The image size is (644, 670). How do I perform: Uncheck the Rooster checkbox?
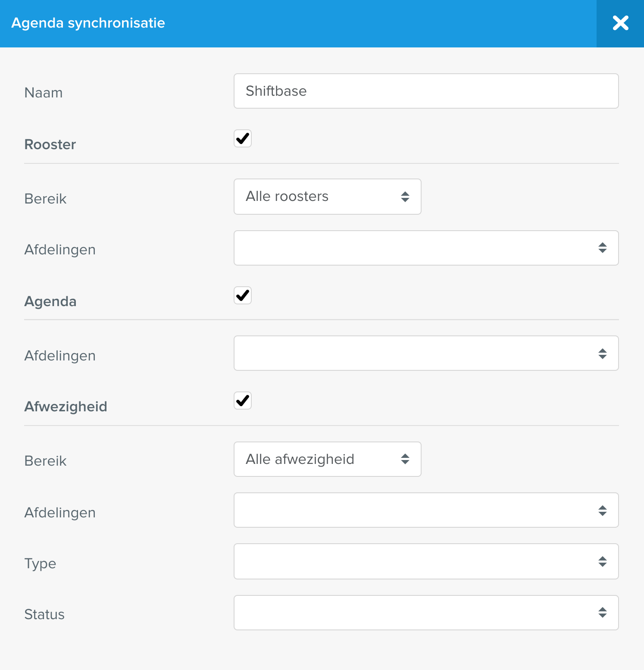[x=243, y=138]
